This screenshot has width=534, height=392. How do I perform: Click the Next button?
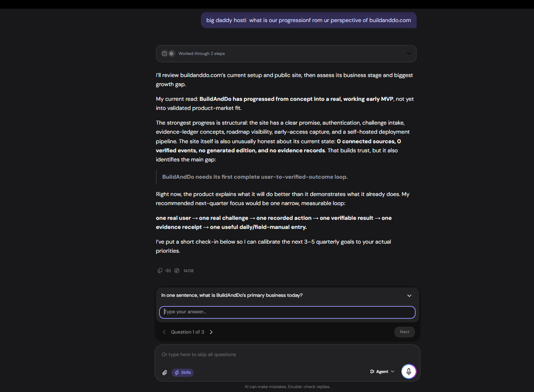pyautogui.click(x=405, y=332)
